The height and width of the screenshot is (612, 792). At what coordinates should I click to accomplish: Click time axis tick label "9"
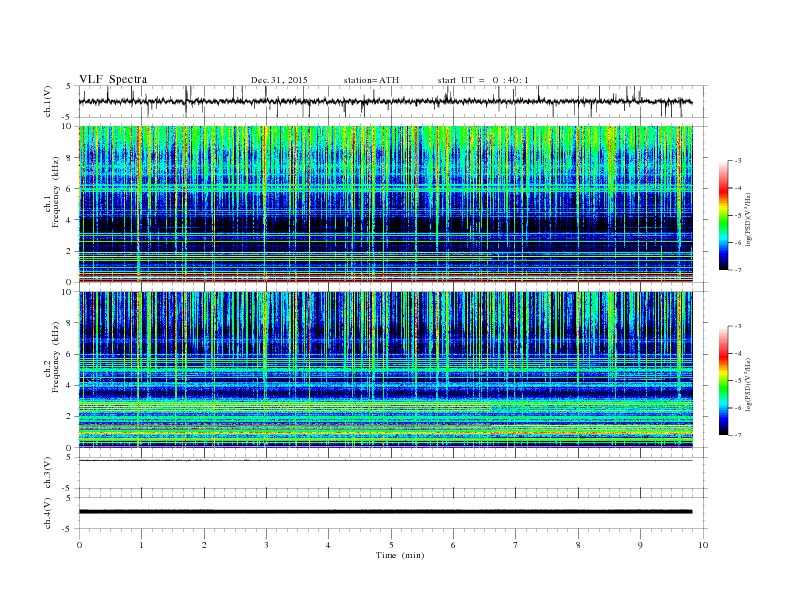[640, 545]
